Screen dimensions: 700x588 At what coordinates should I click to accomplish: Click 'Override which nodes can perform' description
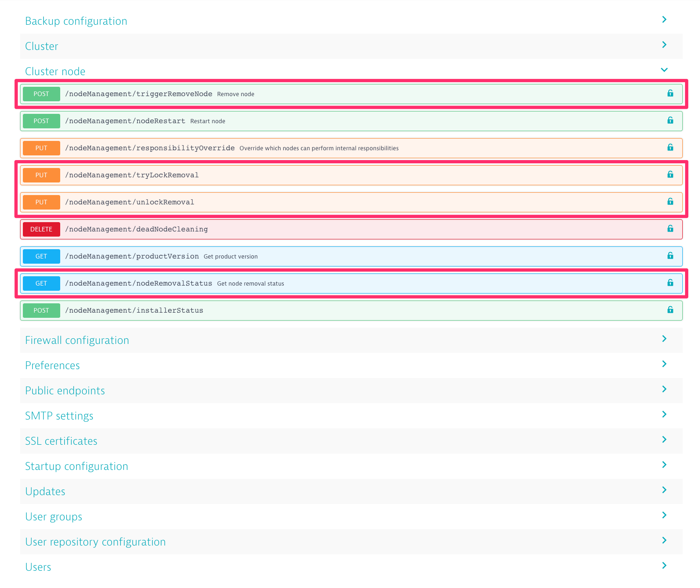[319, 148]
